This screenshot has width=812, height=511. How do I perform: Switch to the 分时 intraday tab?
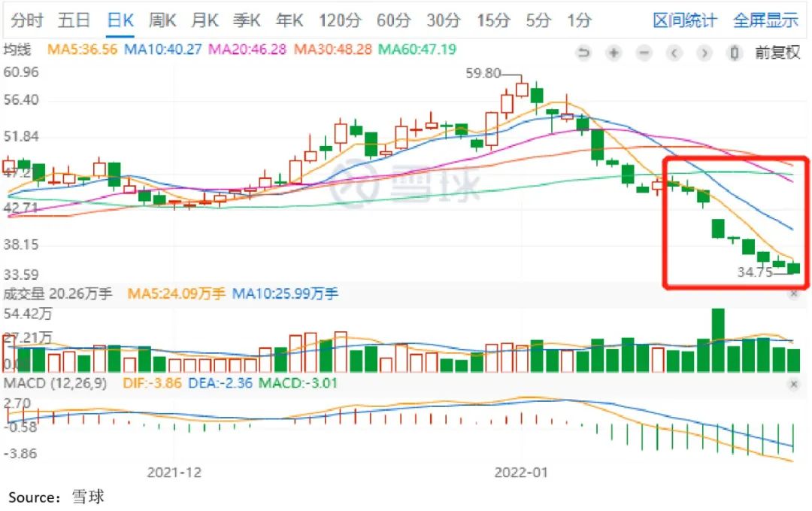[27, 20]
